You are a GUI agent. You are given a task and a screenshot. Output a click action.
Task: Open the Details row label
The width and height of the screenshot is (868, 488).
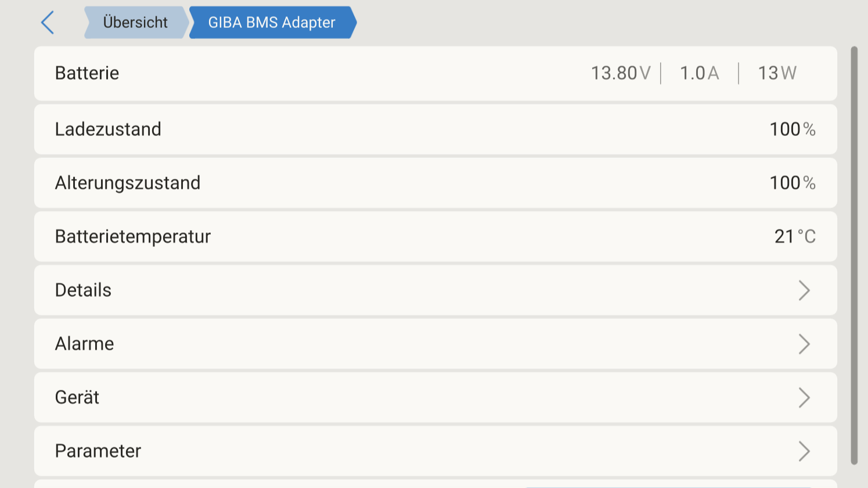click(x=83, y=290)
